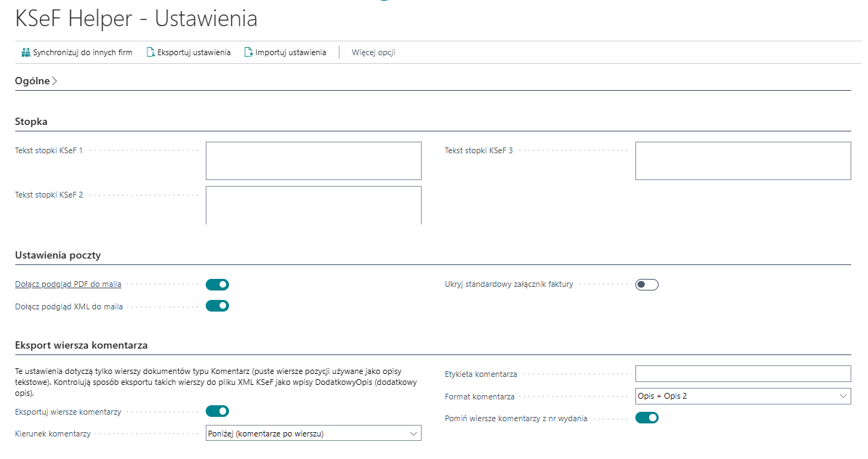The height and width of the screenshot is (459, 868).
Task: Click the Eksportuj ustawienia document icon
Action: [150, 52]
